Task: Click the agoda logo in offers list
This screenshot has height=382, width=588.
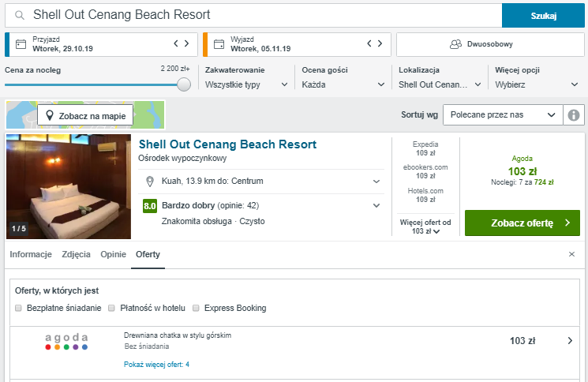Action: 66,342
